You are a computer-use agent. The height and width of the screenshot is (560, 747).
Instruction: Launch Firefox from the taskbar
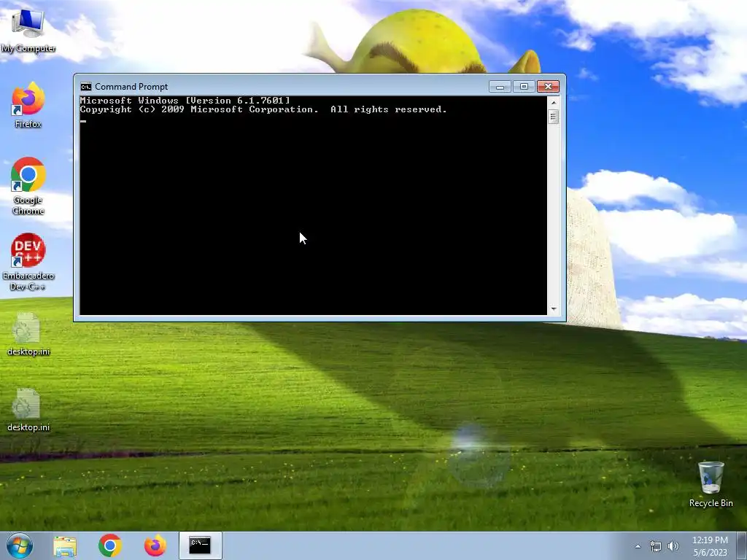point(155,545)
